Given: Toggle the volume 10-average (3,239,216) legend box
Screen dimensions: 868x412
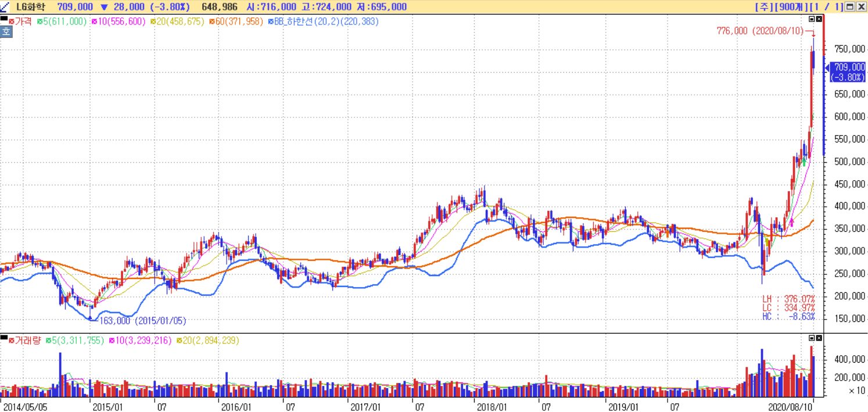Looking at the screenshot, I should [x=112, y=341].
